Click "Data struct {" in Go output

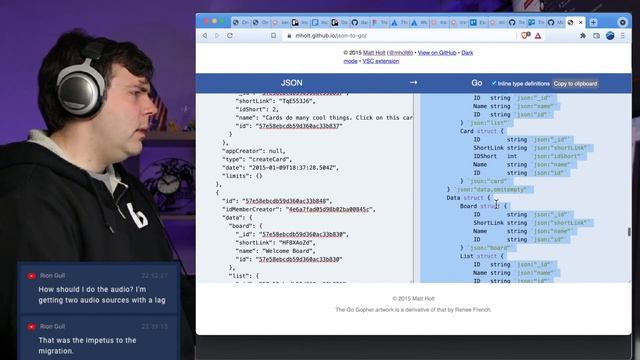tap(469, 198)
